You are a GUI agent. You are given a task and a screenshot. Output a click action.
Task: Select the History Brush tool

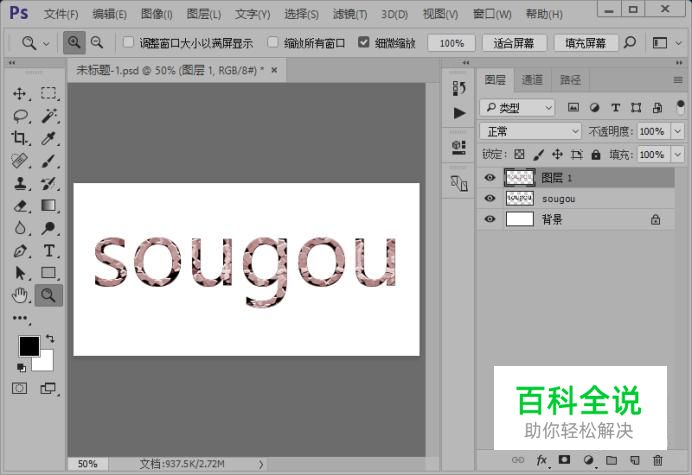click(x=49, y=183)
